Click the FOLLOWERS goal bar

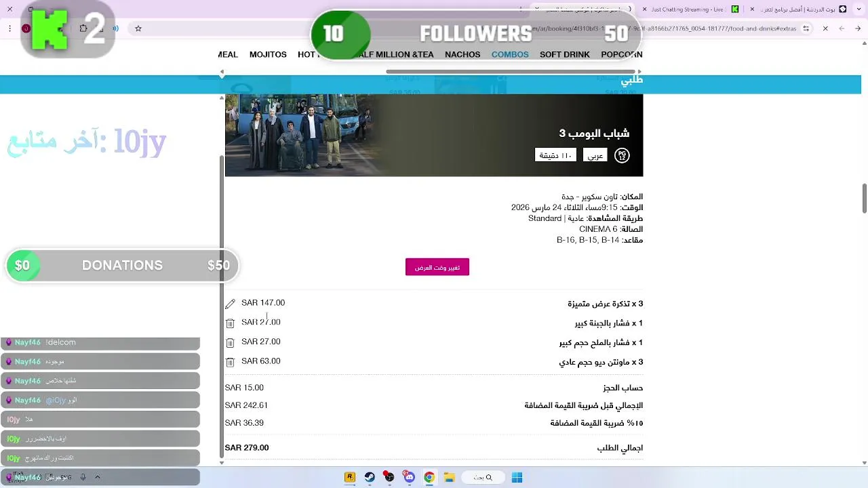[475, 34]
